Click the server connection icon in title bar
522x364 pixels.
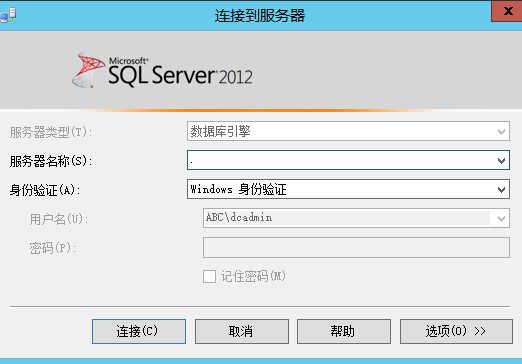tap(8, 15)
